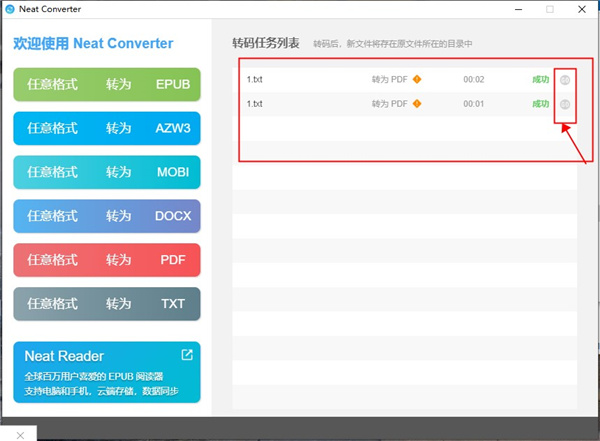The height and width of the screenshot is (441, 600).
Task: Click the 欢迎使用 Neat Converter title
Action: [x=93, y=43]
